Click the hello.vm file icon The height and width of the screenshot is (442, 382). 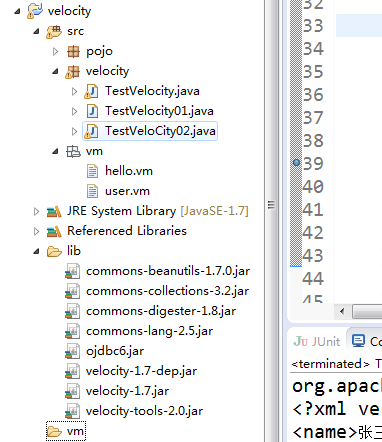click(x=92, y=171)
